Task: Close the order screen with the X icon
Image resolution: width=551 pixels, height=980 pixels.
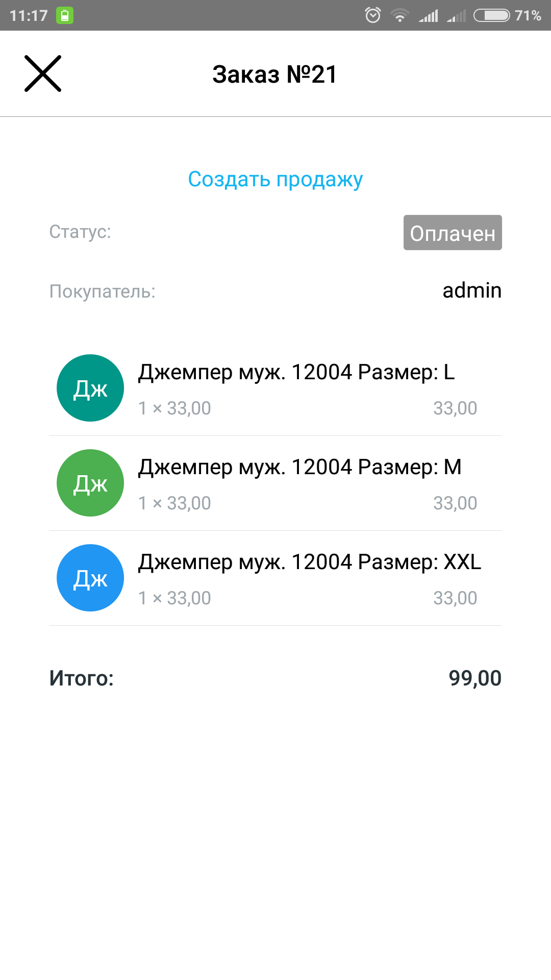Action: (43, 73)
